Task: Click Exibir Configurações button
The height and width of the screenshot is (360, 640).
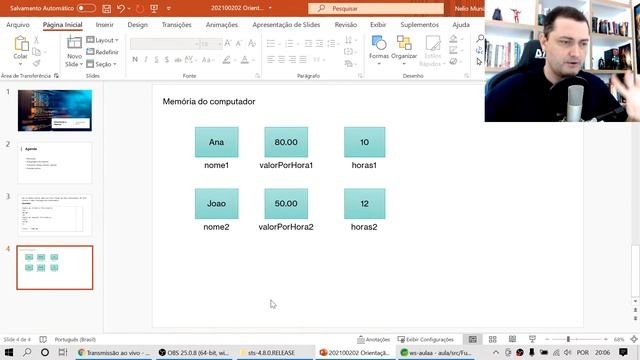Action: pos(426,340)
